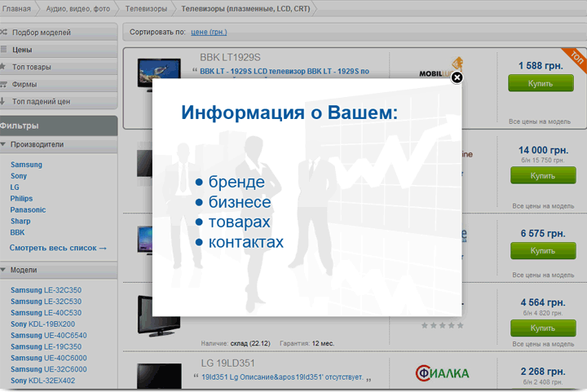Open Все цены на модель under 1 588 грн.
The width and height of the screenshot is (587, 392).
(540, 121)
